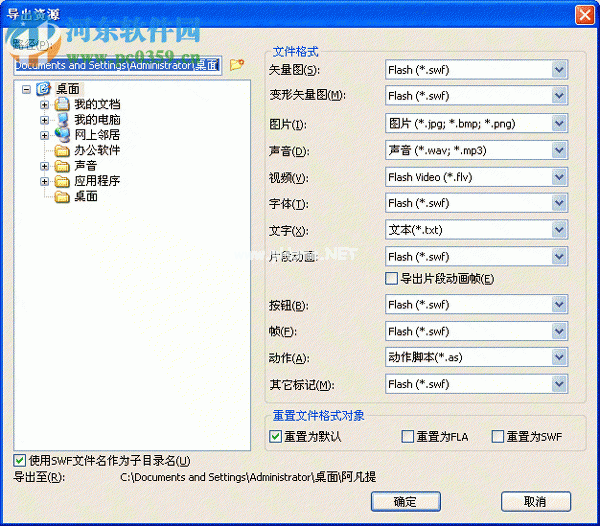Open the 视频 Flash Video dropdown
Screen dimensions: 600x526
[559, 177]
